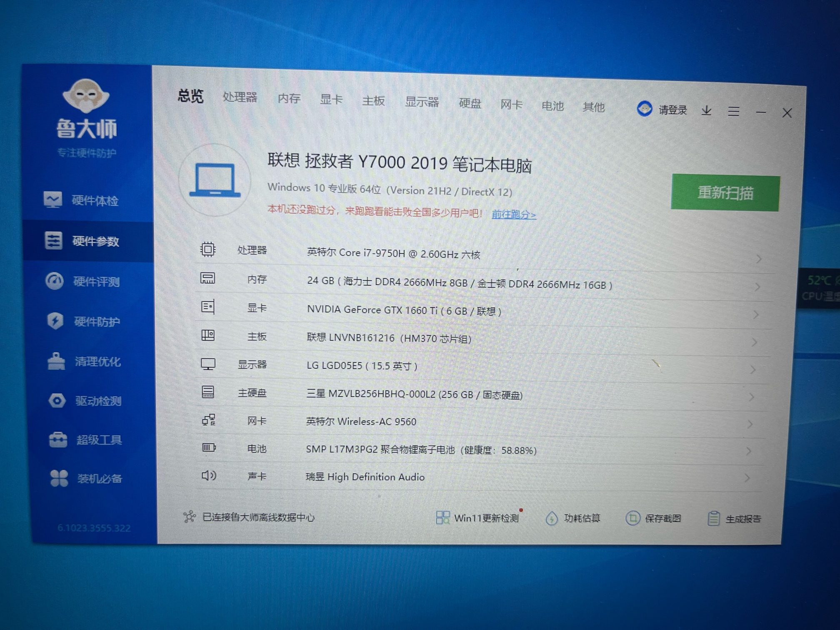Switch to the 处理器 tab
The width and height of the screenshot is (840, 630).
240,97
